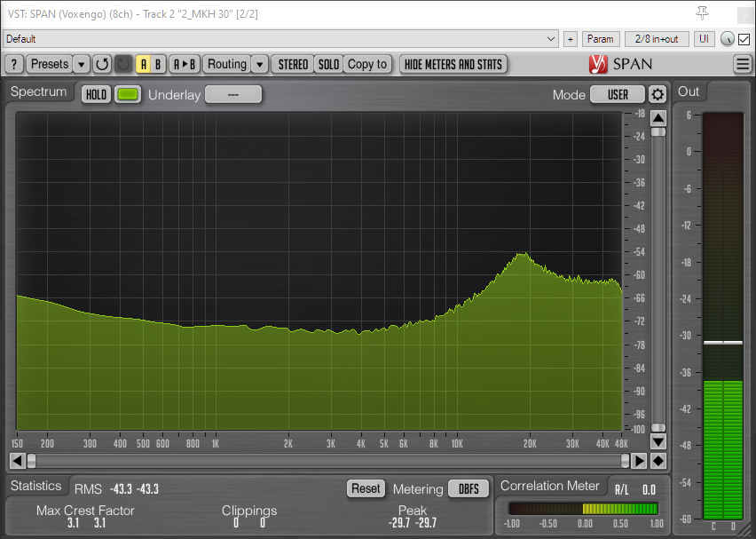Click the plus button beside the preset box
The height and width of the screenshot is (539, 756).
[570, 39]
